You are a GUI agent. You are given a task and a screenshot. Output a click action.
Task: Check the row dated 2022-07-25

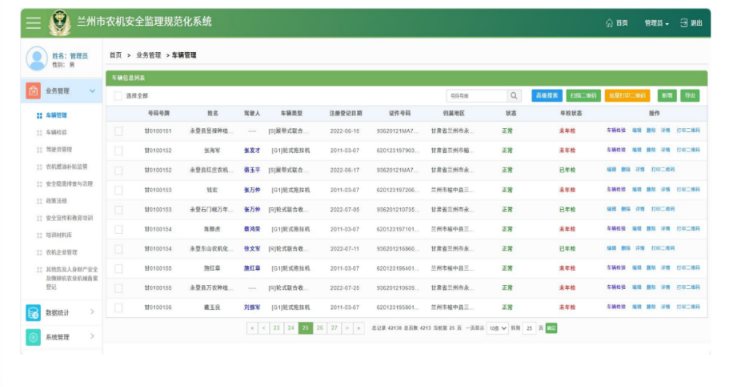tap(119, 288)
